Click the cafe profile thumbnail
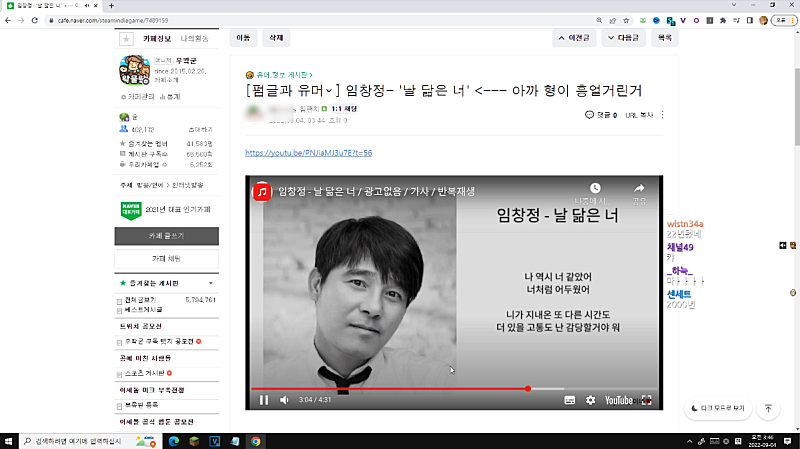 pos(134,70)
